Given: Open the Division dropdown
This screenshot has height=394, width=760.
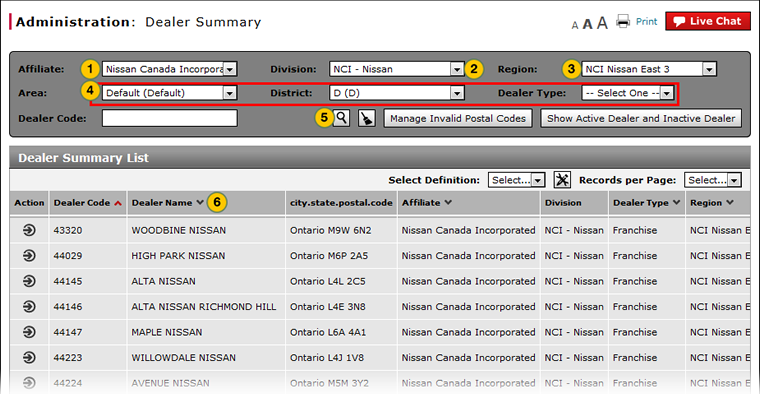Looking at the screenshot, I should (x=396, y=69).
